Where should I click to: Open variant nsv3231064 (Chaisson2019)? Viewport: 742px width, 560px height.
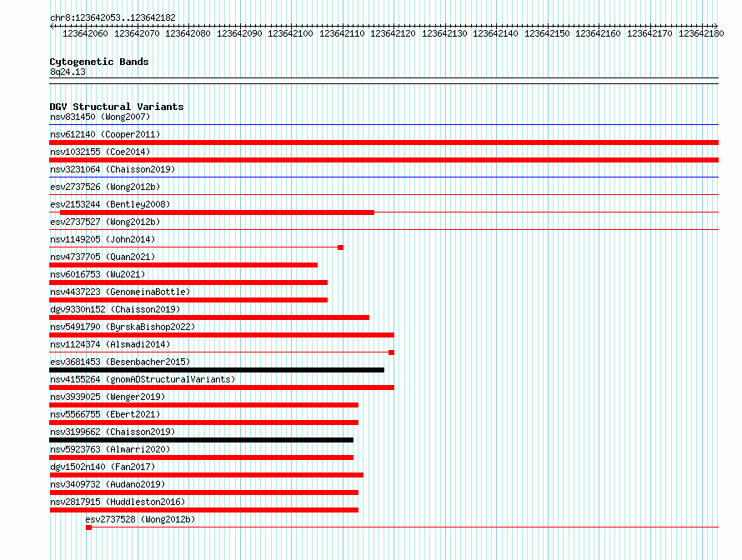[113, 169]
